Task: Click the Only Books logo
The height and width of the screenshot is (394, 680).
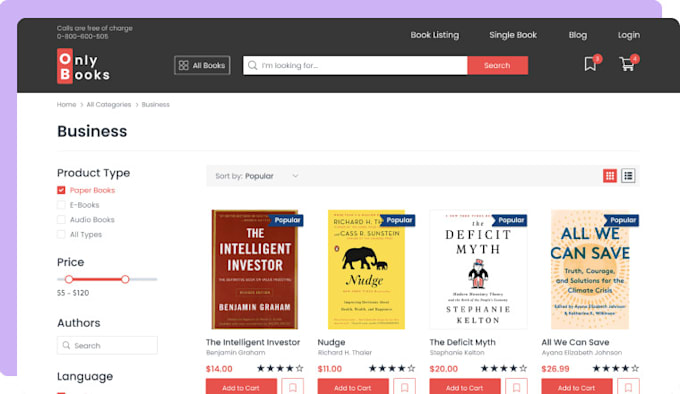Action: (x=83, y=66)
